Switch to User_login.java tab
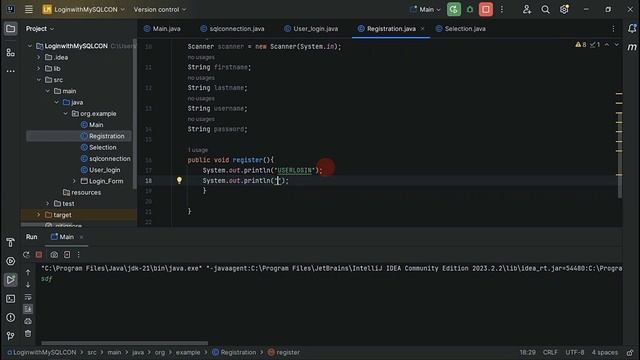640x360 pixels. tap(311, 29)
